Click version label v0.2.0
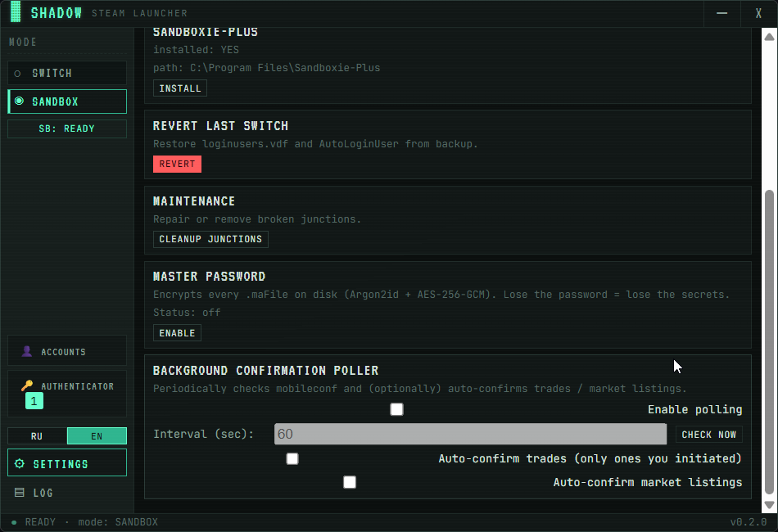778x532 pixels. 749,522
